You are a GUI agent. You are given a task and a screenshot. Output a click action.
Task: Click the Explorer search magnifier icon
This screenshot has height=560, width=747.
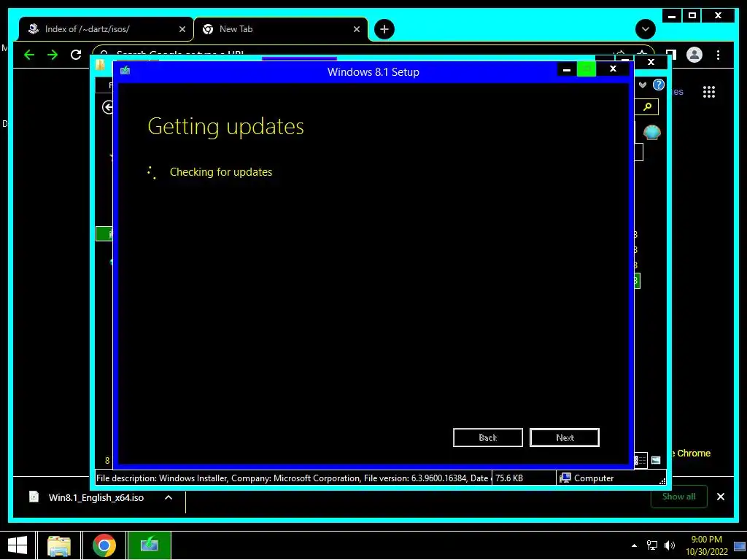tap(647, 106)
